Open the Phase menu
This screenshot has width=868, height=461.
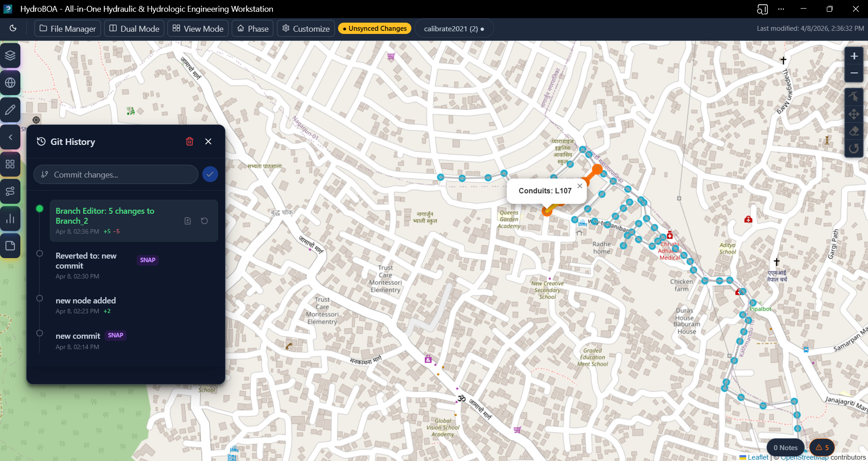point(253,29)
